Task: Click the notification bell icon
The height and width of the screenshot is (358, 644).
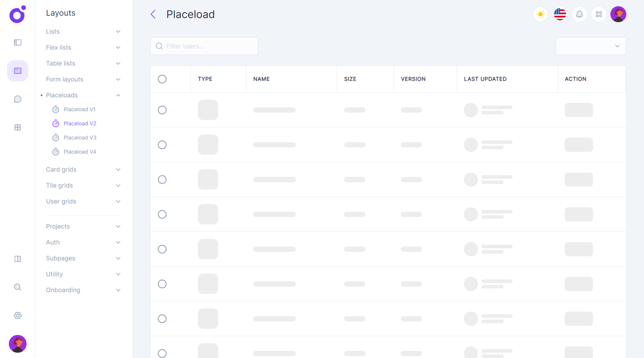Action: click(579, 14)
